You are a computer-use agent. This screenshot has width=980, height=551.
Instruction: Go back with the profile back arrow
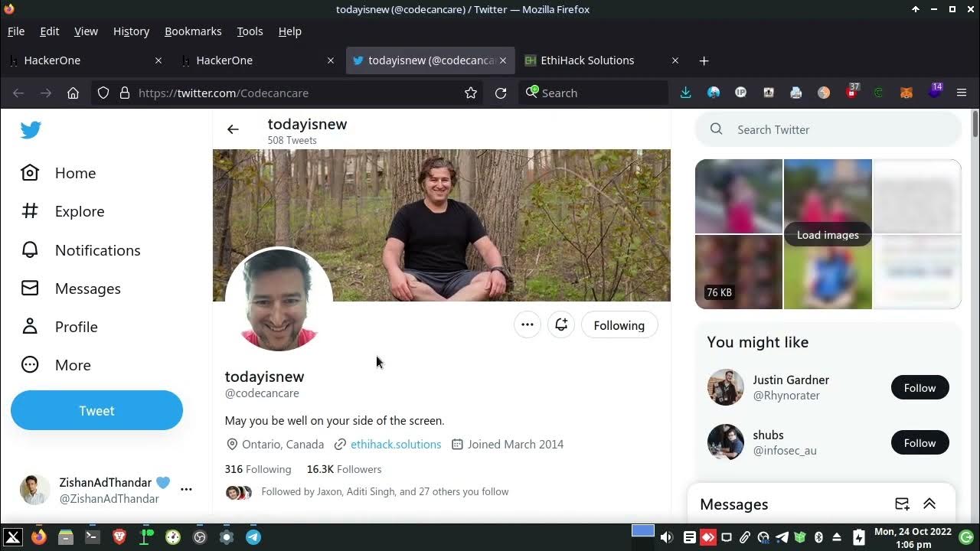pos(233,129)
